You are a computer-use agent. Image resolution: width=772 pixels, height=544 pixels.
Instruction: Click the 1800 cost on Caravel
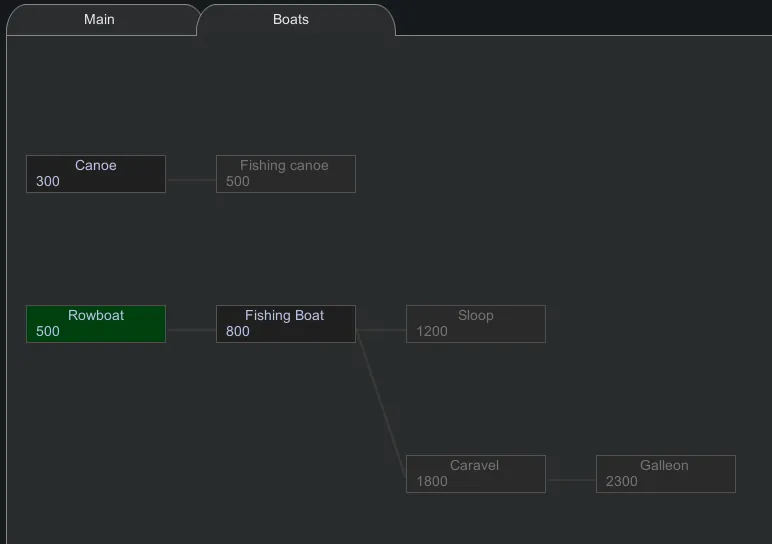[432, 482]
